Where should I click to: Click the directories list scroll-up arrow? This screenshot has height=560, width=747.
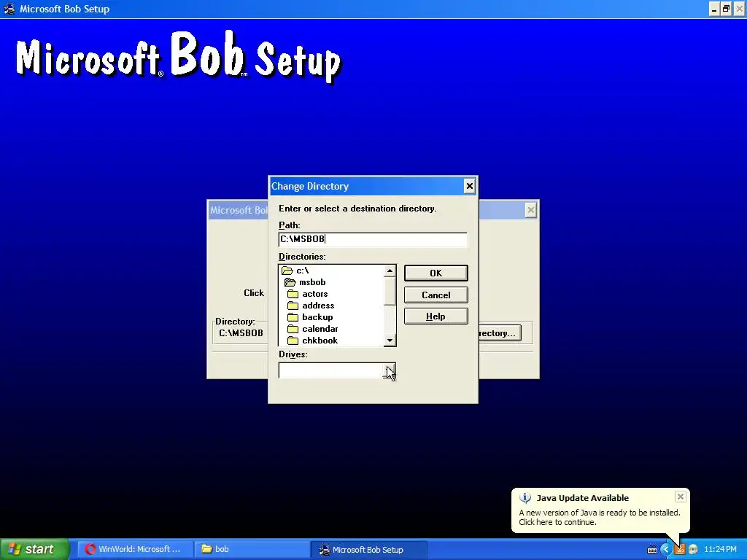point(390,271)
